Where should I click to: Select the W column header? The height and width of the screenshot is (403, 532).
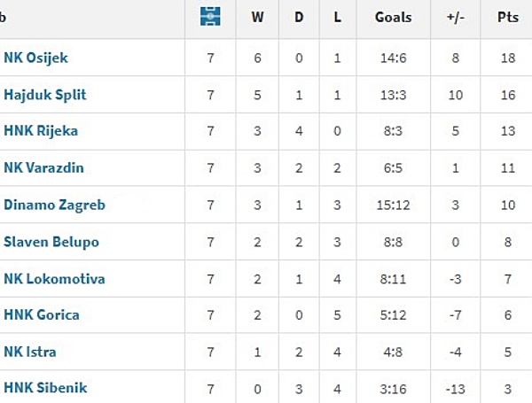(257, 17)
